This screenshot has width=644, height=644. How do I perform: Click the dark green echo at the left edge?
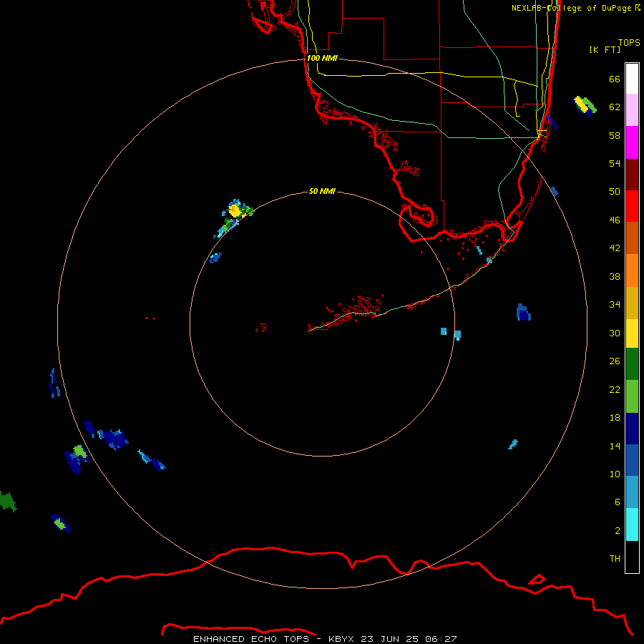8,502
